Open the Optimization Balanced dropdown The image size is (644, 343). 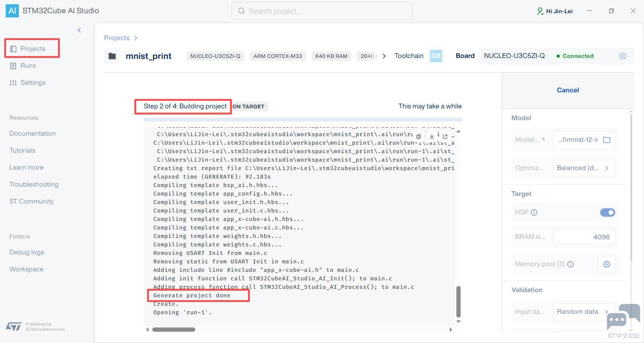[584, 168]
